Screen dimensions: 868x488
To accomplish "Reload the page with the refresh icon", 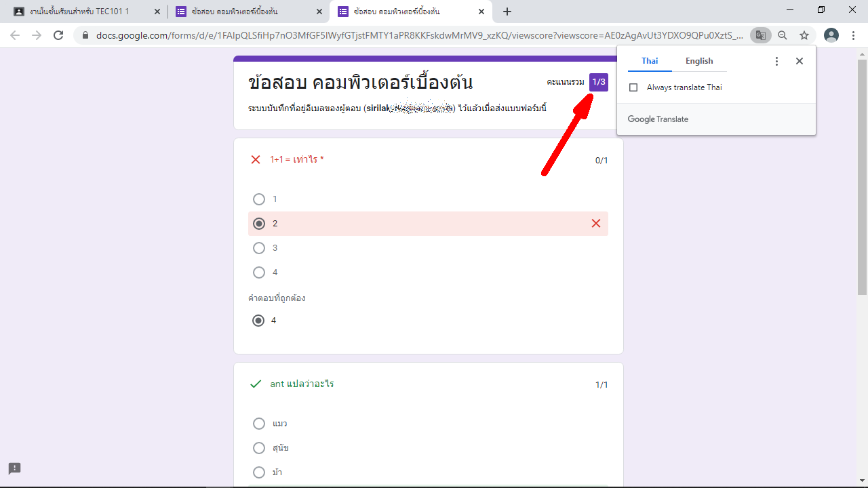I will [58, 35].
